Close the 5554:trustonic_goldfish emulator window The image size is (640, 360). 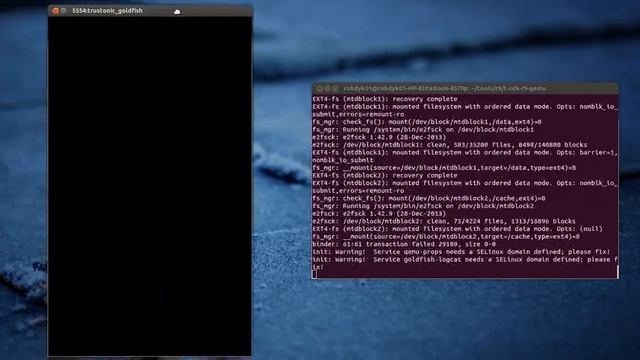[x=56, y=11]
